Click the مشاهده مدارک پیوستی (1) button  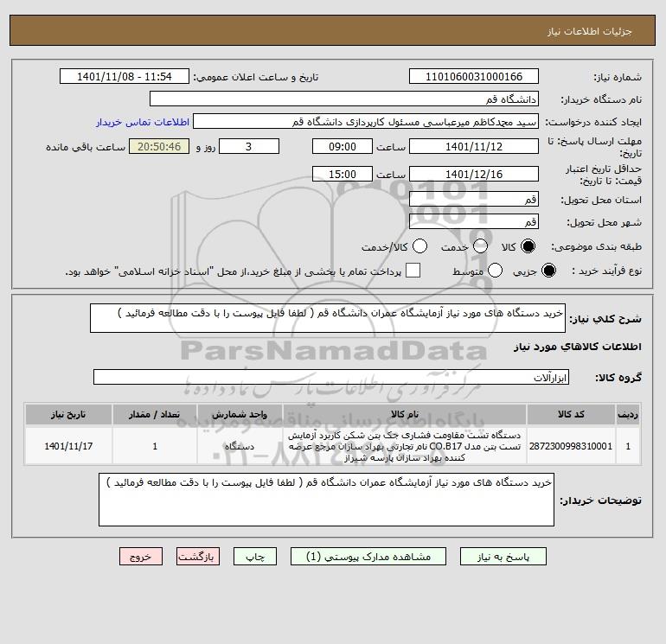click(368, 557)
